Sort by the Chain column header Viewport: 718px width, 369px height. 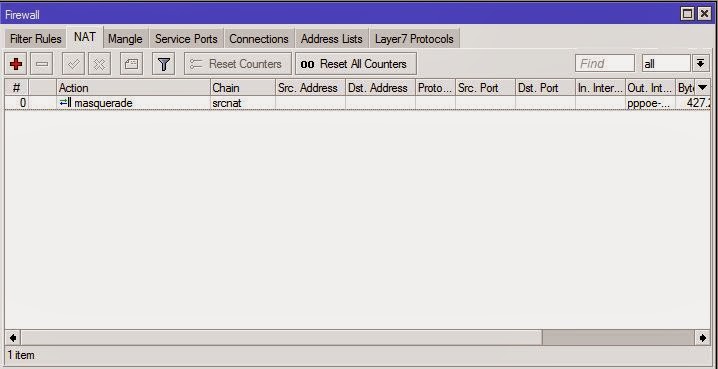(243, 87)
